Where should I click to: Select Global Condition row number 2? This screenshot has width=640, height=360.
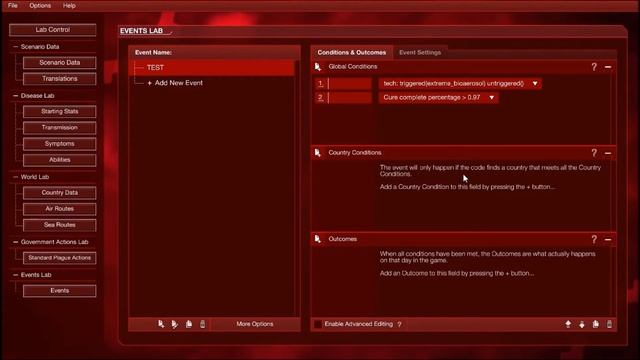(x=320, y=98)
